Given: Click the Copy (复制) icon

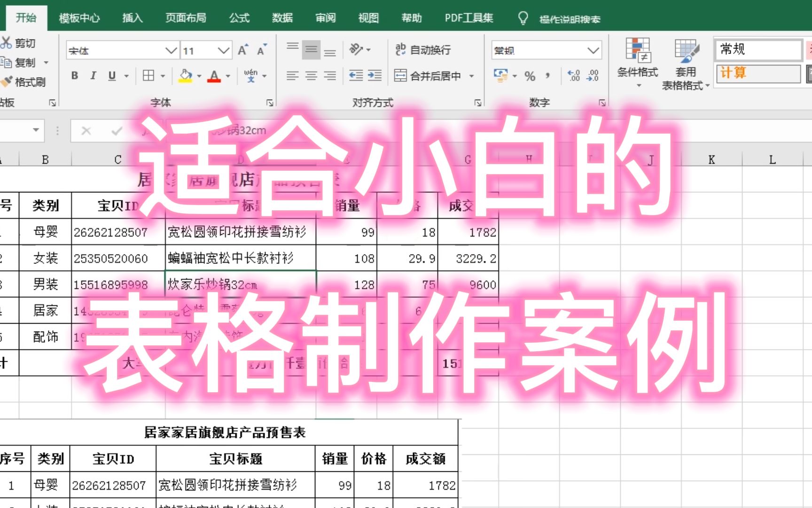Looking at the screenshot, I should coord(6,62).
